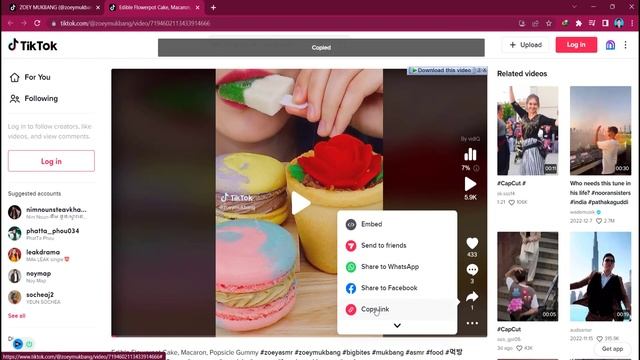Close the Edible Flowerpot Cake tab
The image size is (640, 360).
click(198, 7)
